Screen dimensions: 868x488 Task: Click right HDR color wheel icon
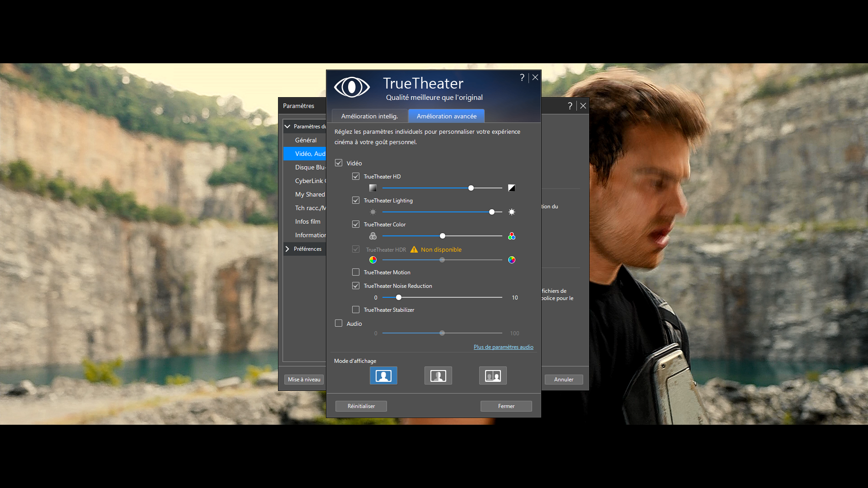coord(512,260)
